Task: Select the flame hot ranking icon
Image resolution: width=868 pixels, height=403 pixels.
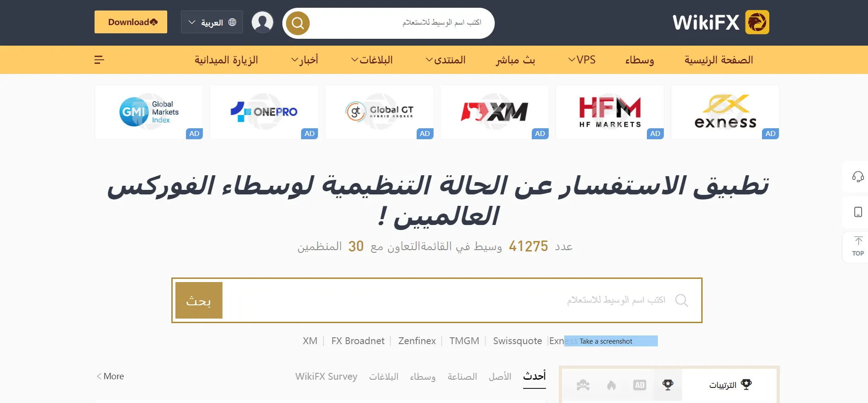Action: [x=611, y=385]
